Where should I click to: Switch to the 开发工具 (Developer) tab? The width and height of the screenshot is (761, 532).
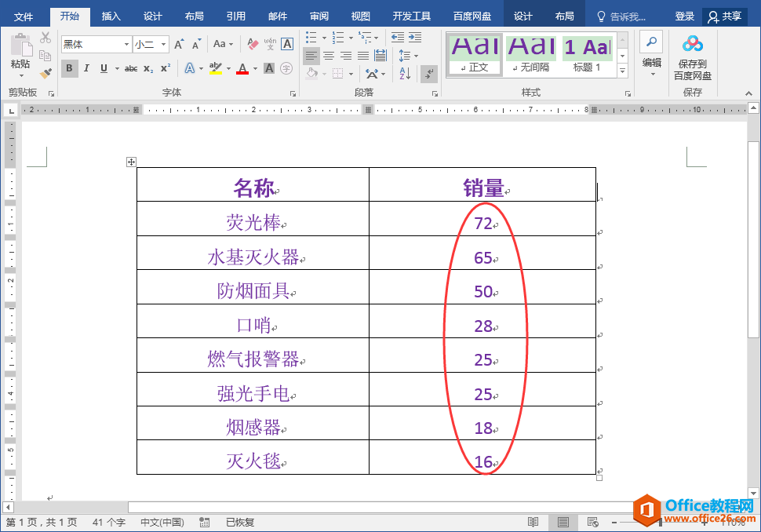tap(412, 16)
